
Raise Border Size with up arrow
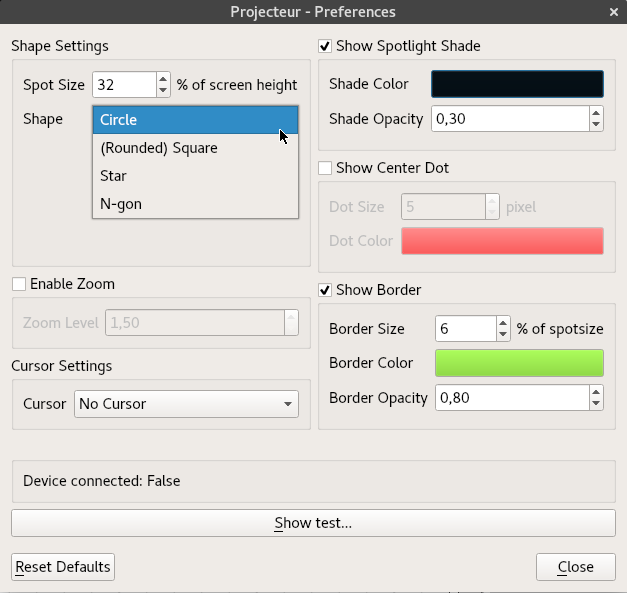[503, 323]
